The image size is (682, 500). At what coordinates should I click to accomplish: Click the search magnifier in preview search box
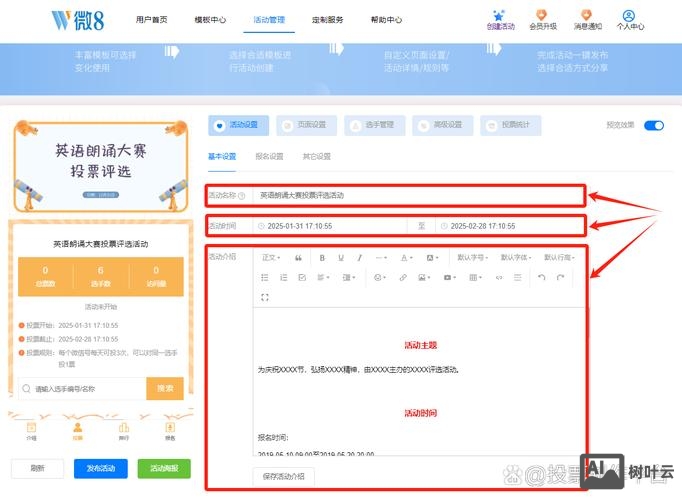click(27, 389)
